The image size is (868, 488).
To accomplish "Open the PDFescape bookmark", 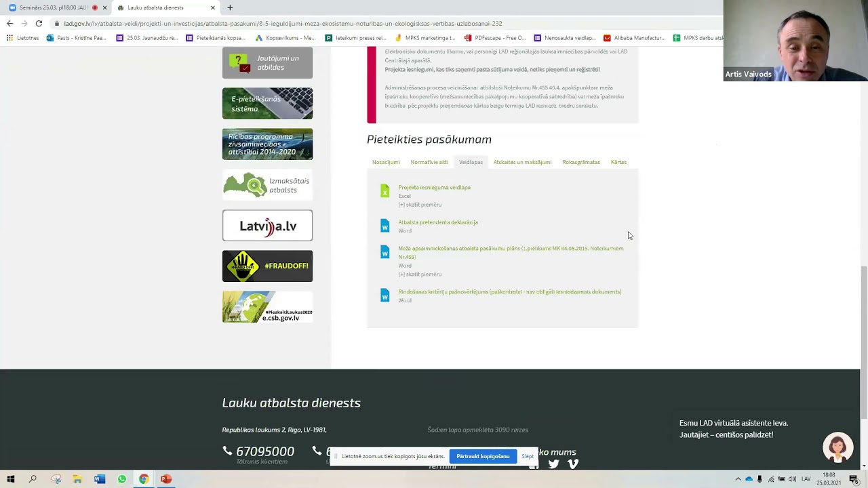I will point(495,38).
